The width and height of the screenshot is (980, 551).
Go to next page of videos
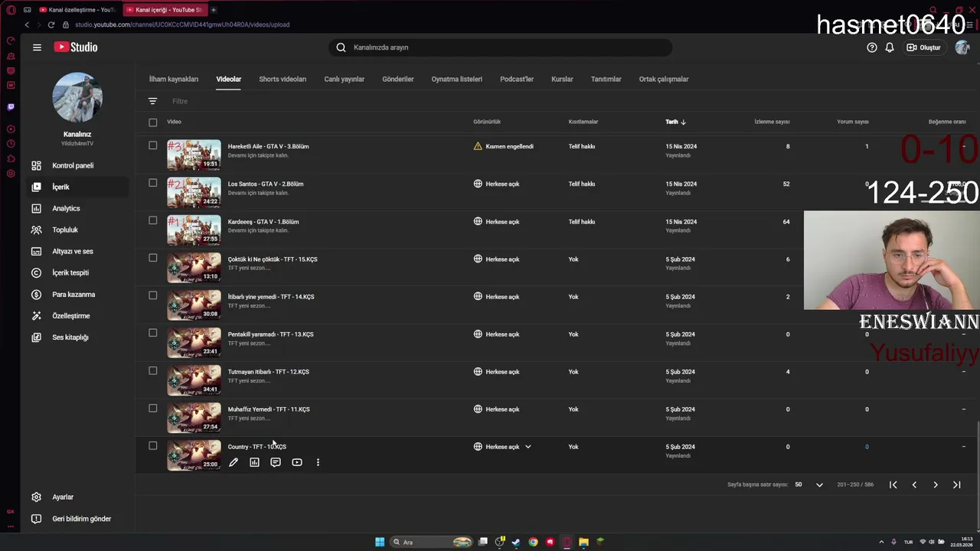(936, 484)
